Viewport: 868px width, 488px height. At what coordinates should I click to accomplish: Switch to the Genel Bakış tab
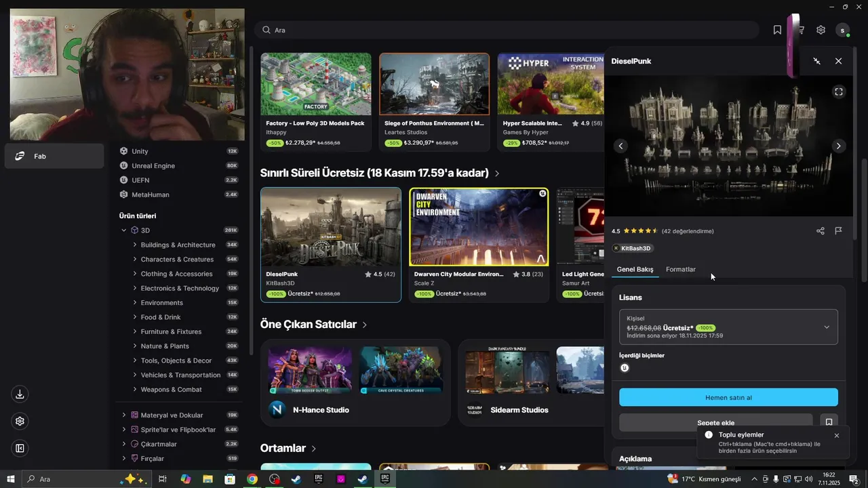click(x=635, y=269)
